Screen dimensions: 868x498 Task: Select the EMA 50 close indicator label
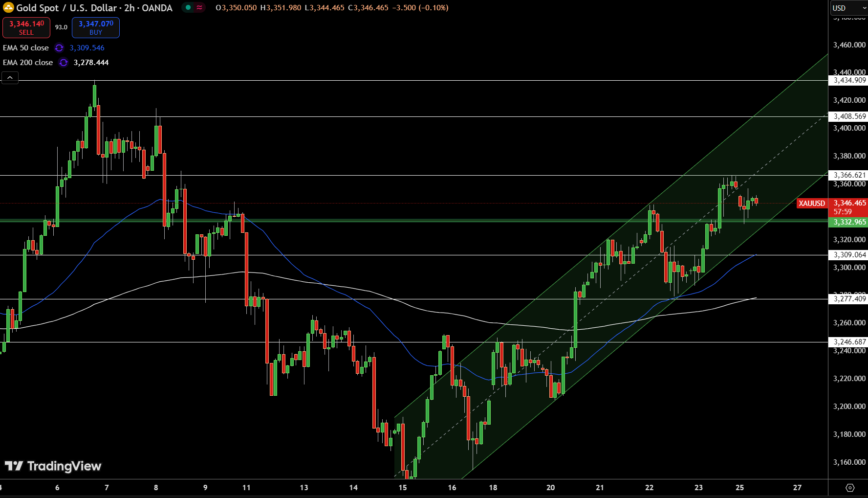[x=26, y=48]
